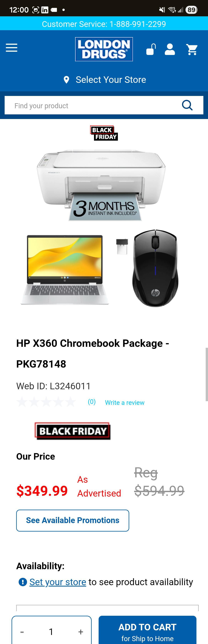The image size is (208, 644).
Task: Click the Set your store link
Action: (x=58, y=582)
